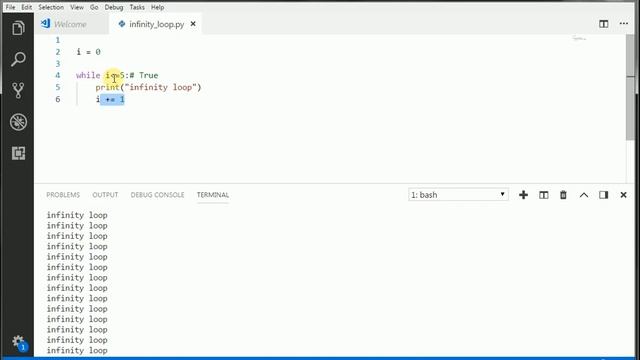
Task: Switch to the DEBUG CONSOLE tab
Action: point(157,195)
